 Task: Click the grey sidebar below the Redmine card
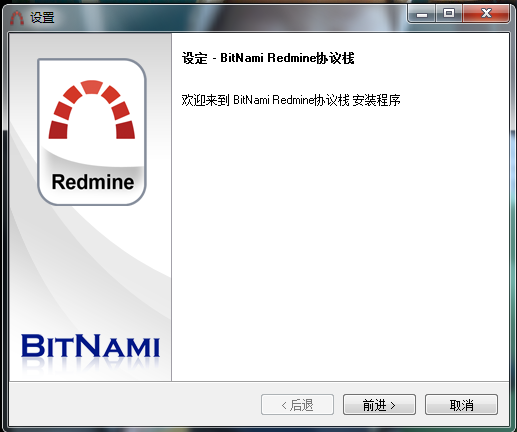tap(90, 267)
